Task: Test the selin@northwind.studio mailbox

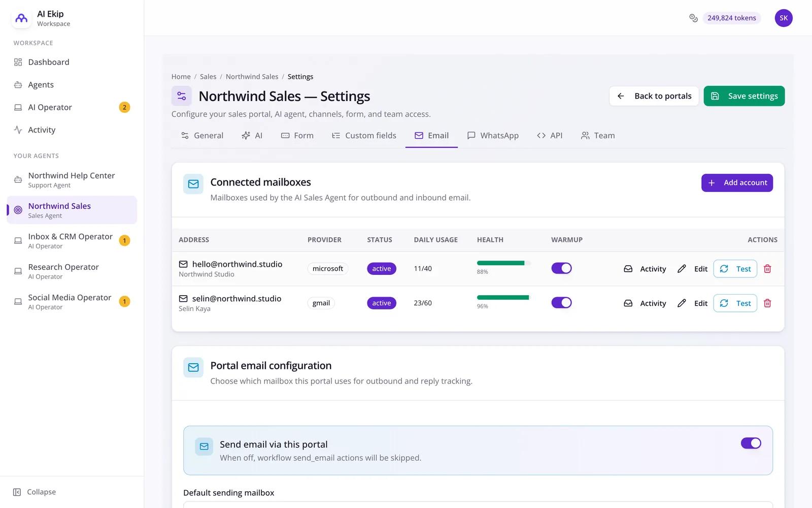Action: pyautogui.click(x=735, y=303)
